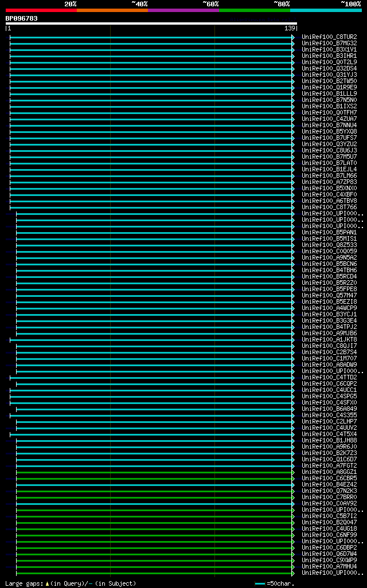This screenshot has height=588, width=367.
Task: Select the UniRef100_A7FGT2 label
Action: click(x=330, y=466)
